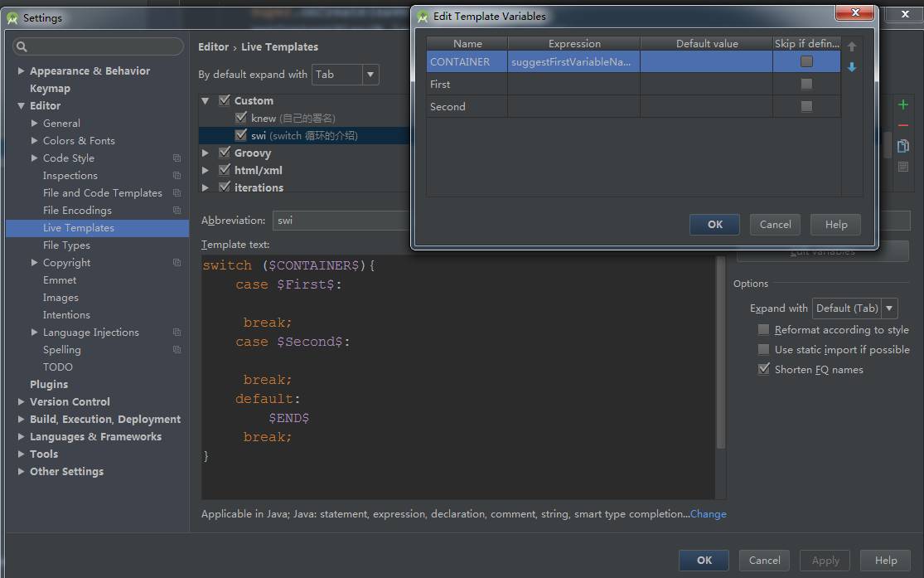This screenshot has width=924, height=578.
Task: Check Skip if defined for the First variable
Action: 806,85
